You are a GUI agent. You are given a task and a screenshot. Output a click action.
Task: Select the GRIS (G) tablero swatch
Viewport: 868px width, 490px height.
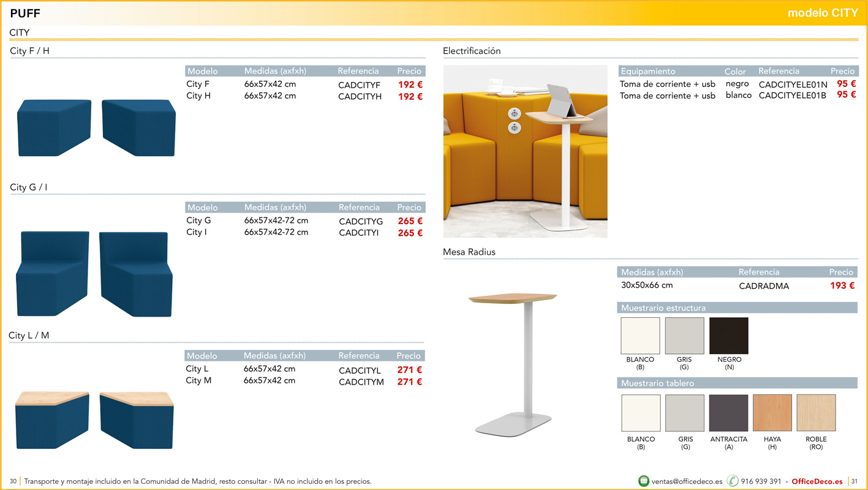tap(685, 413)
